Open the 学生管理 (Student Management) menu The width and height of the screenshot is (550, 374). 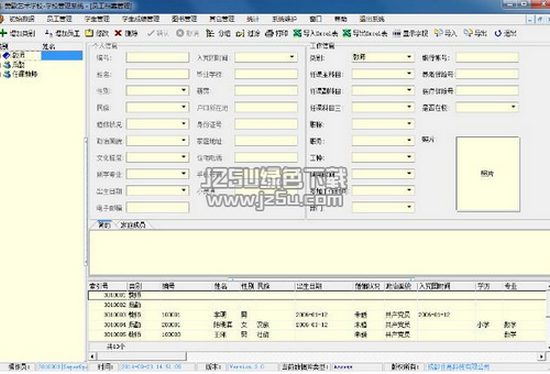[97, 19]
